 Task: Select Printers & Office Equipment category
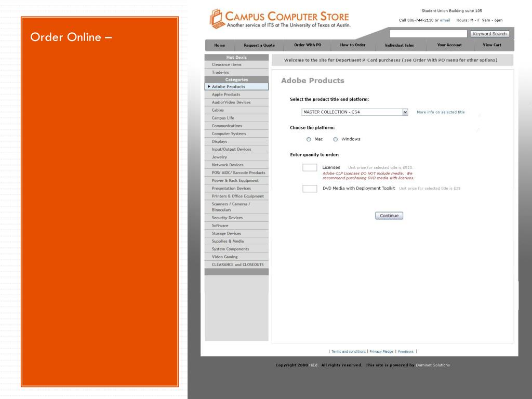click(x=236, y=196)
